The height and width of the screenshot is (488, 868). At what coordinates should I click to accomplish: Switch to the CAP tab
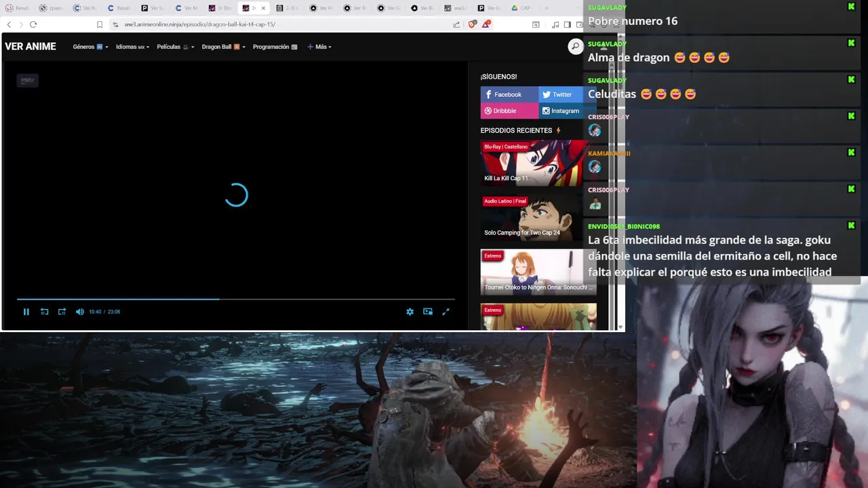tap(521, 8)
